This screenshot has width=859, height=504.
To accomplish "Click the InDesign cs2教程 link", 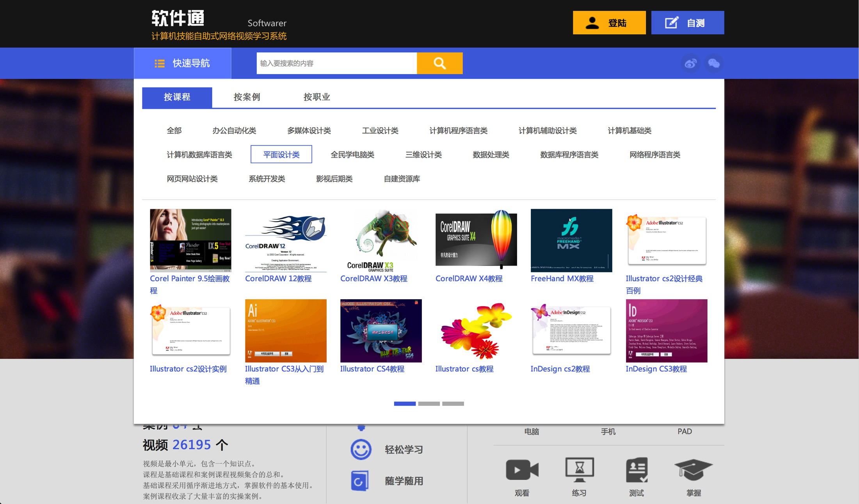I will [560, 369].
